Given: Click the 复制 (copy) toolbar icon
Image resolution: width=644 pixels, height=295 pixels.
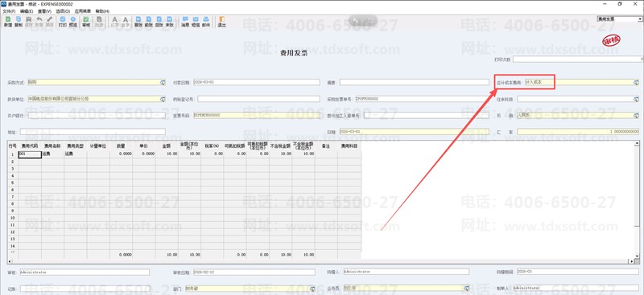Looking at the screenshot, I should (x=19, y=22).
